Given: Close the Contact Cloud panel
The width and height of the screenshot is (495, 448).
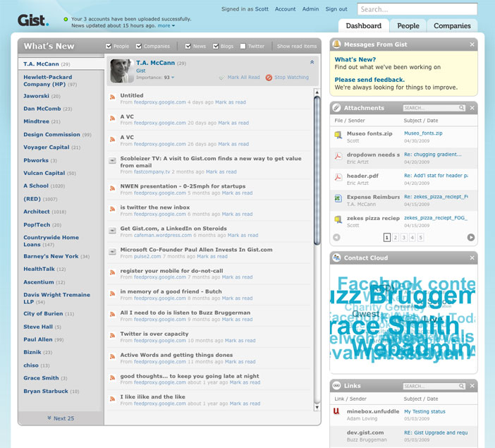Looking at the screenshot, I should pyautogui.click(x=472, y=258).
